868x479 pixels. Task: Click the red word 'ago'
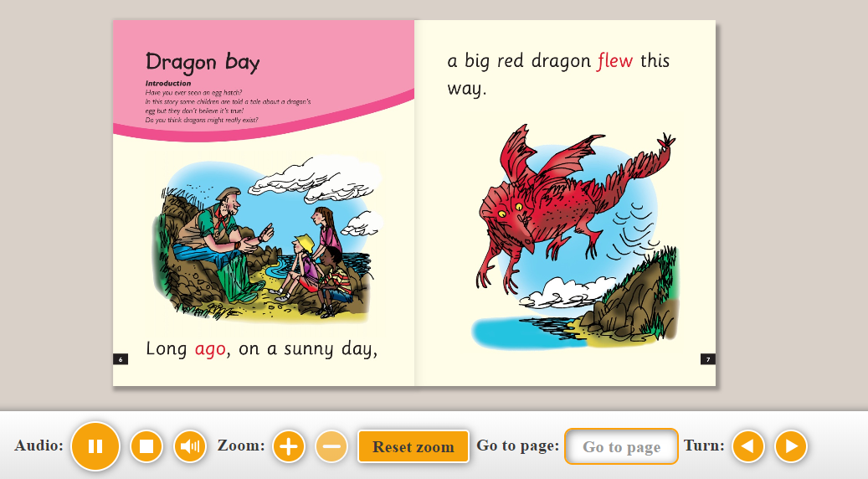210,349
